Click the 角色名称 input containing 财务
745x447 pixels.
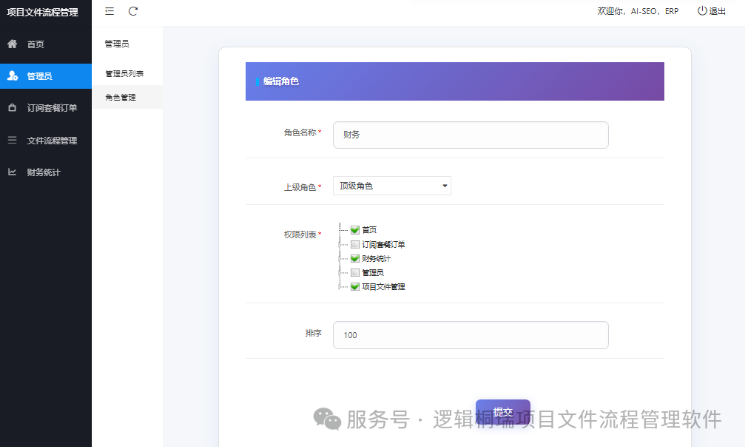pos(471,135)
